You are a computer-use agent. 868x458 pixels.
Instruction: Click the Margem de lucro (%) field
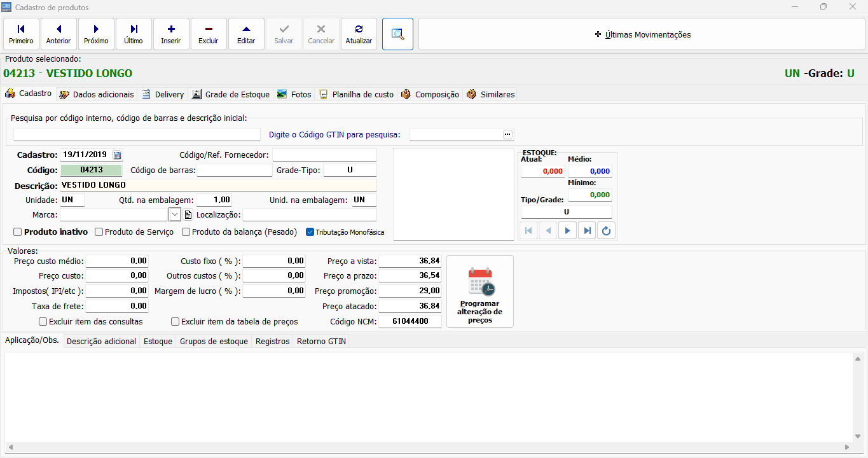point(275,291)
